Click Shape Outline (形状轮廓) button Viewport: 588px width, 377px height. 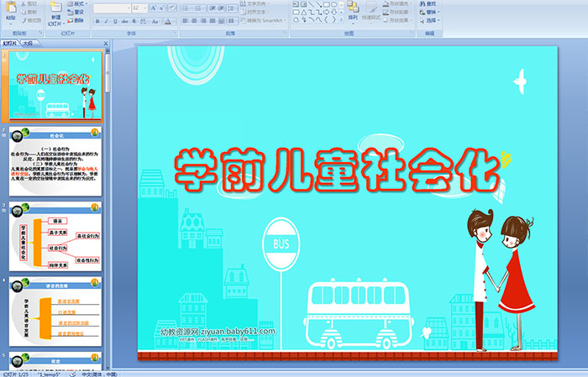point(396,12)
